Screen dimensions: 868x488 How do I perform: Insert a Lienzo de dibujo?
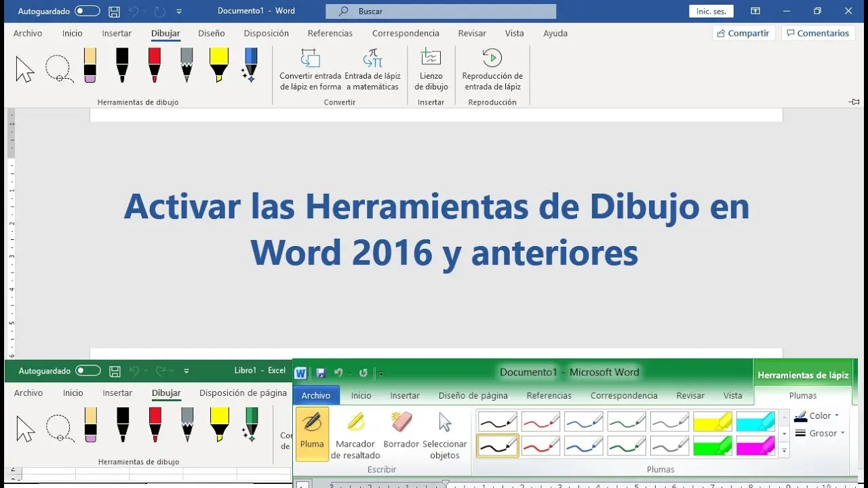[x=431, y=70]
